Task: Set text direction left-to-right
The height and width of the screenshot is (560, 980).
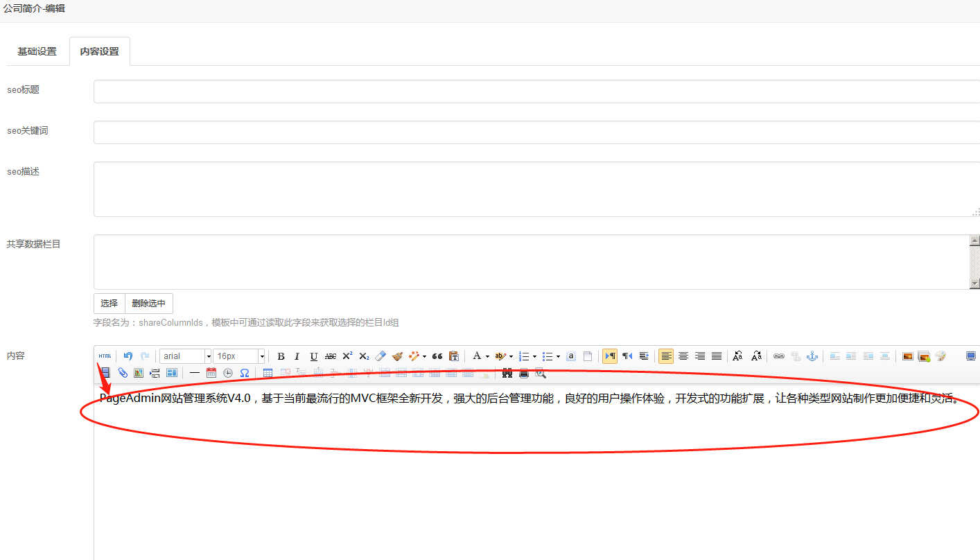Action: pyautogui.click(x=610, y=356)
